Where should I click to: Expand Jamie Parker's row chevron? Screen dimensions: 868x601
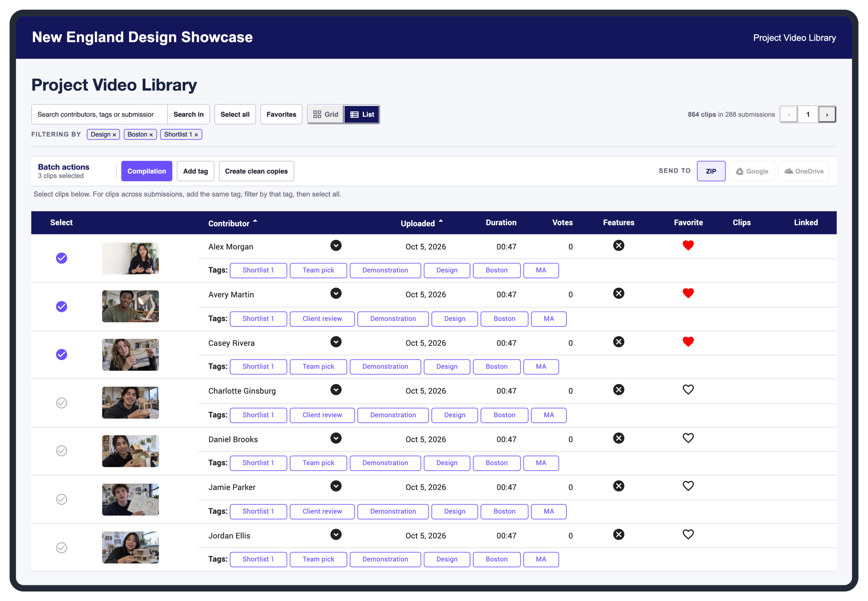pyautogui.click(x=336, y=486)
